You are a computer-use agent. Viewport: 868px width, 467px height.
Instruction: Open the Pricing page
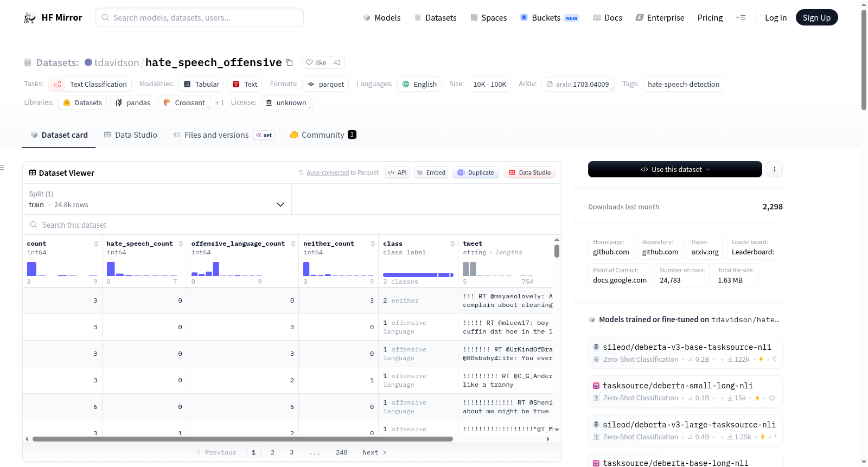(710, 18)
